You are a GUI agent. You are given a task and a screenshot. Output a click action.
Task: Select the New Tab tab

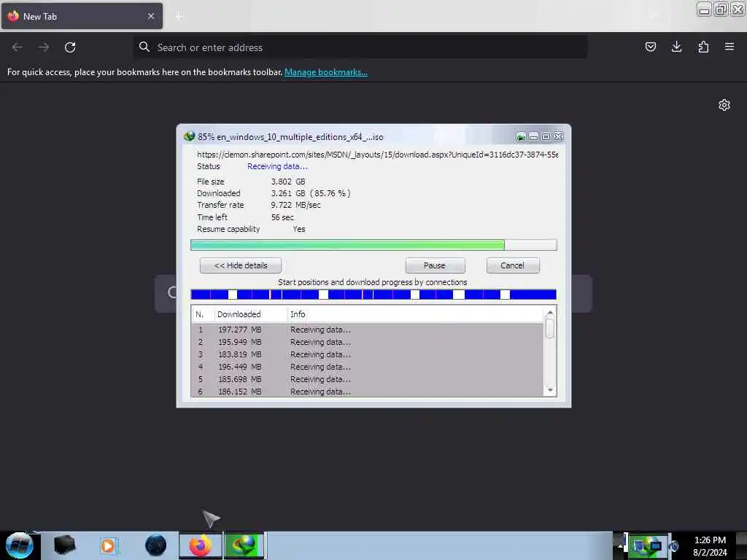coord(82,16)
